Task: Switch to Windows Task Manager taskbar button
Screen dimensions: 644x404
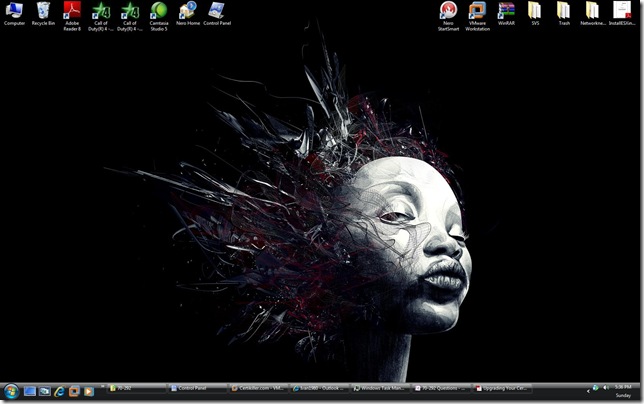Action: (x=380, y=388)
